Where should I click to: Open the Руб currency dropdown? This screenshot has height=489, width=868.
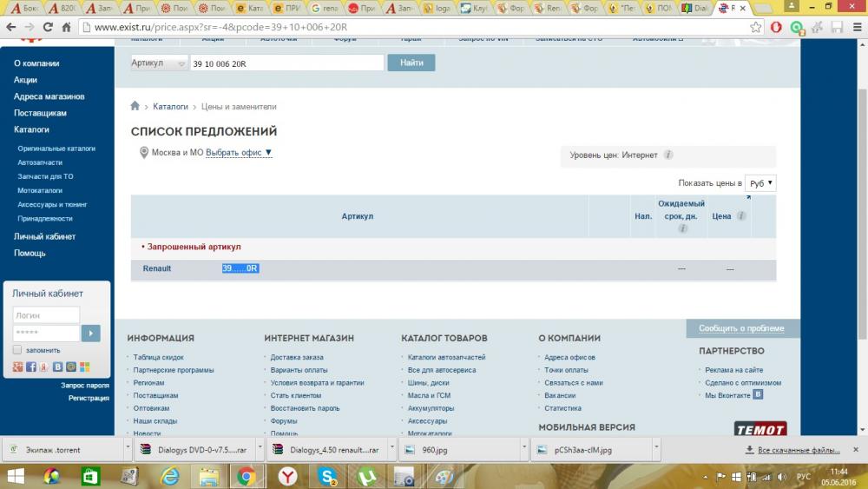760,183
